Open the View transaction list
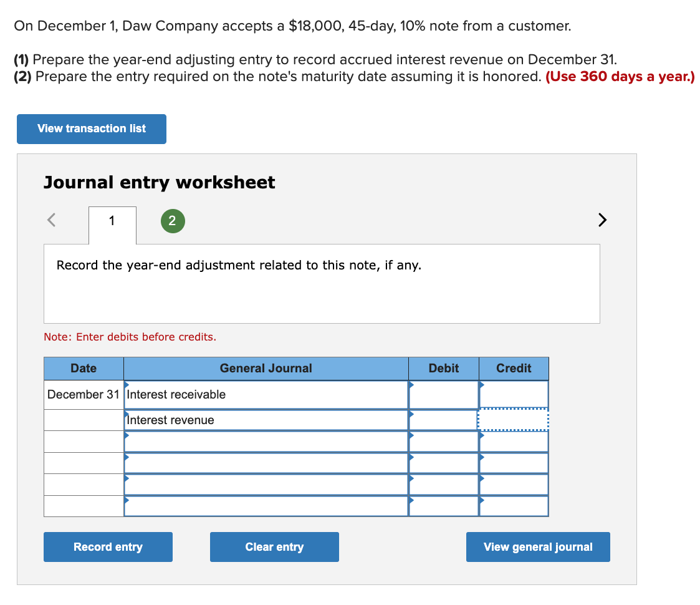Viewport: 700px width, 605px height. 91,129
